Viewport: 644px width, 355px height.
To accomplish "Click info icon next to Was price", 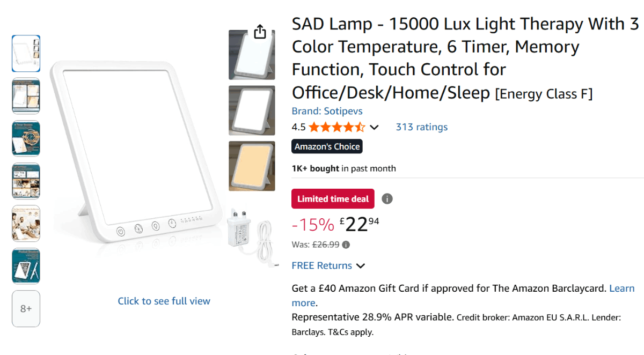I will click(x=346, y=245).
